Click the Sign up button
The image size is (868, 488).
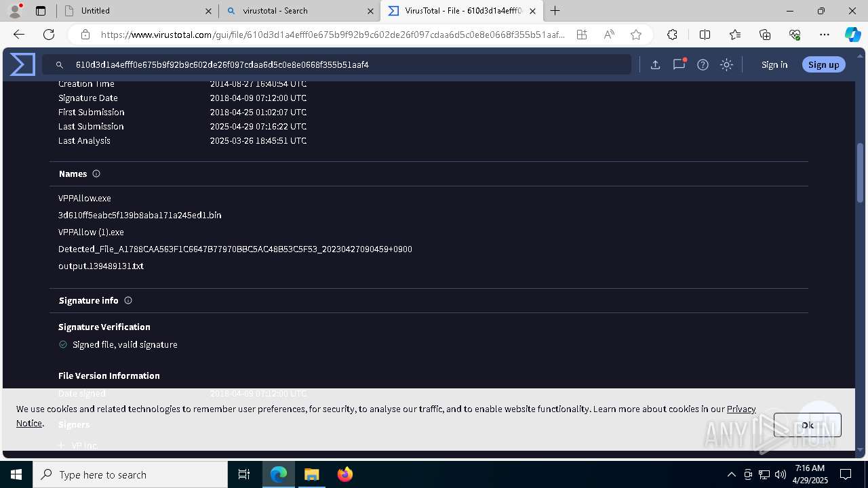tap(824, 64)
